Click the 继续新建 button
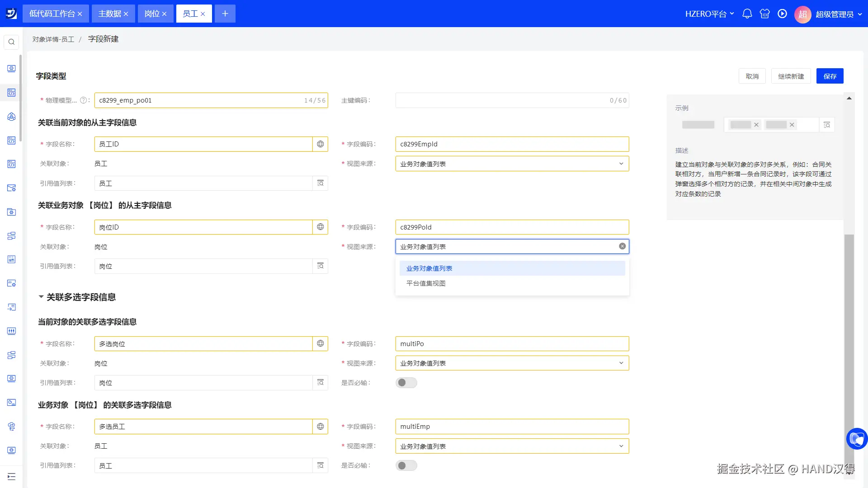 [791, 76]
